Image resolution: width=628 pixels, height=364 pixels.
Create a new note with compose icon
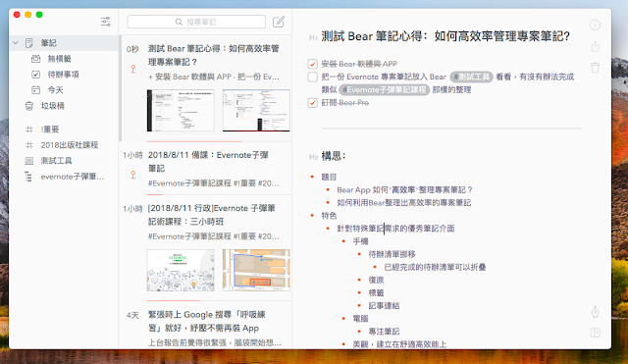(x=279, y=22)
